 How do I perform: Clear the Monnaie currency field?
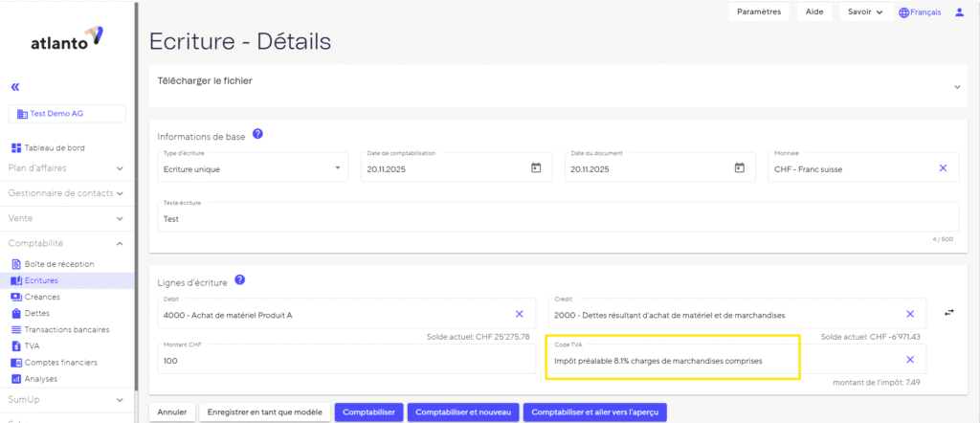click(943, 168)
